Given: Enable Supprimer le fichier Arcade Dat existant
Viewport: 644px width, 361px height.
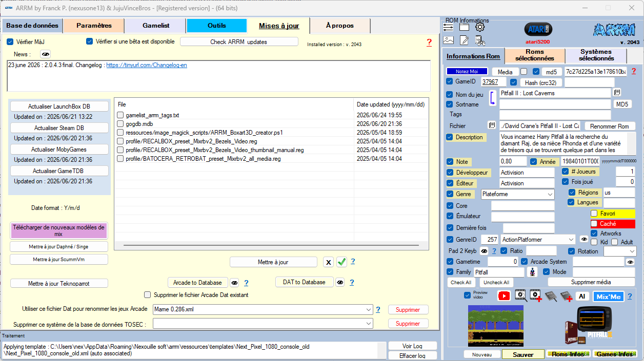Looking at the screenshot, I should pyautogui.click(x=148, y=295).
